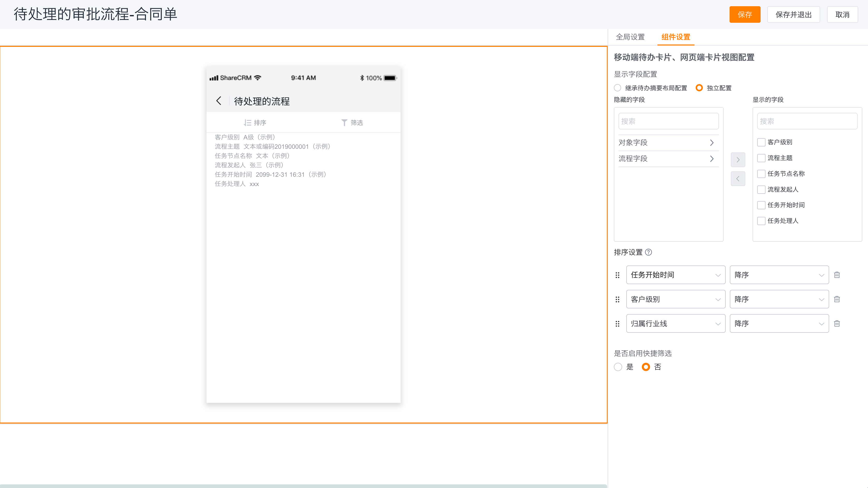868x488 pixels.
Task: Click the sort icon in phone preview
Action: click(x=248, y=123)
